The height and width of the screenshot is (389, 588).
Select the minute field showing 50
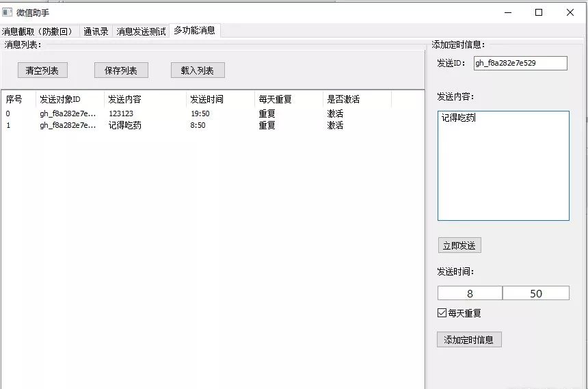pos(536,293)
